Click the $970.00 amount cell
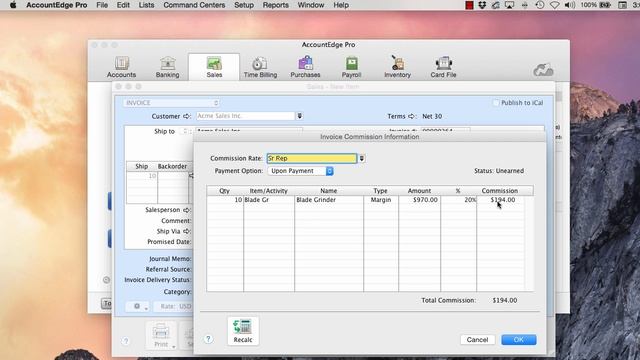This screenshot has width=640, height=360. point(419,200)
